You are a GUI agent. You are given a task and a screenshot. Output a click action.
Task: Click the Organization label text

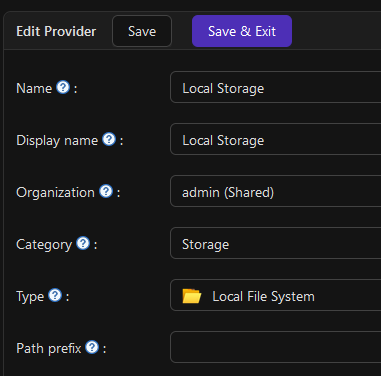(x=55, y=193)
